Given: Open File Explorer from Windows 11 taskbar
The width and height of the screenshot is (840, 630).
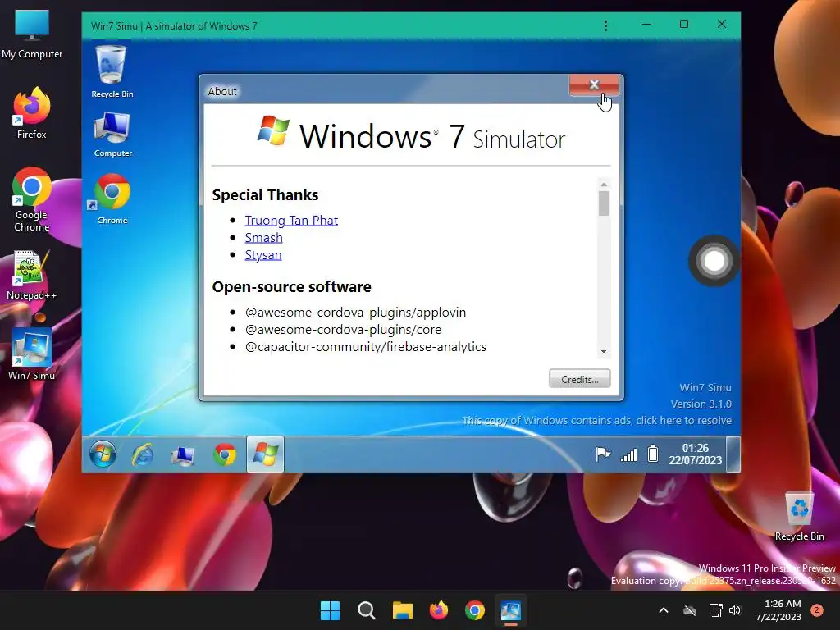Looking at the screenshot, I should tap(402, 610).
